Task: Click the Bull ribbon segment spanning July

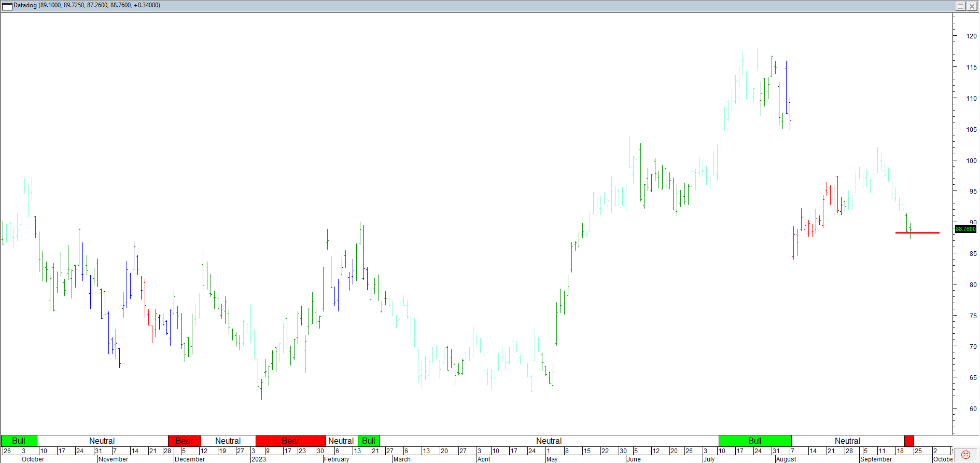Action: pyautogui.click(x=755, y=441)
